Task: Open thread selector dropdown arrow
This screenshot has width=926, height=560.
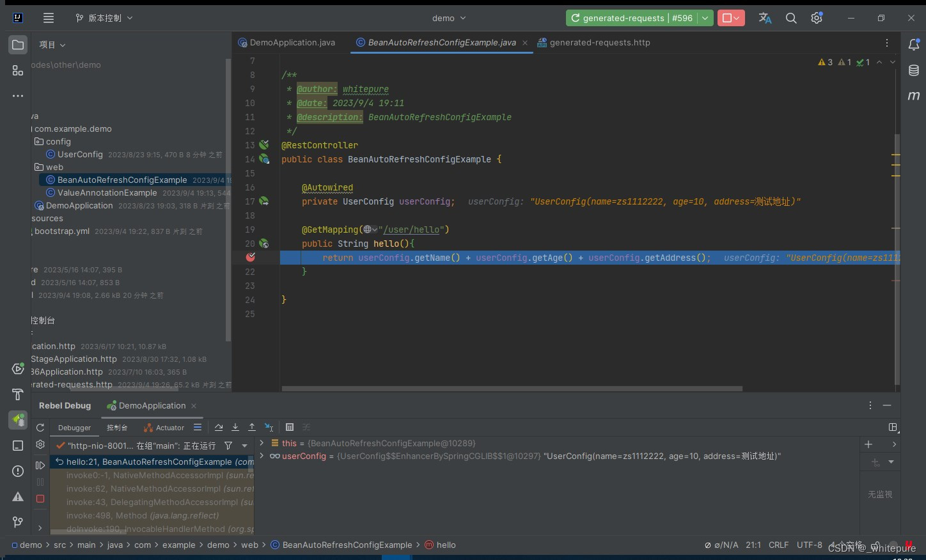Action: click(244, 446)
